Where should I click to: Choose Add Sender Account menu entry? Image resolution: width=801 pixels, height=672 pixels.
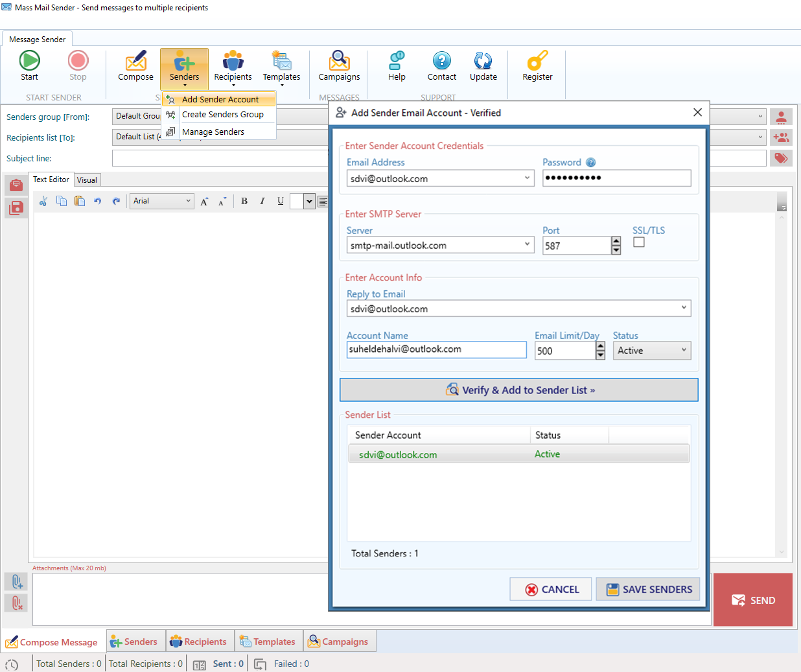[219, 99]
